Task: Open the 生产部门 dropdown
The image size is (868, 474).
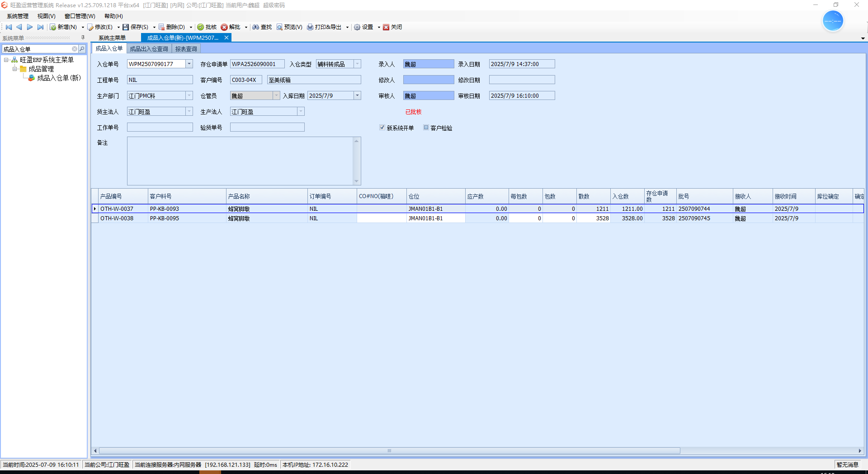Action: [189, 95]
